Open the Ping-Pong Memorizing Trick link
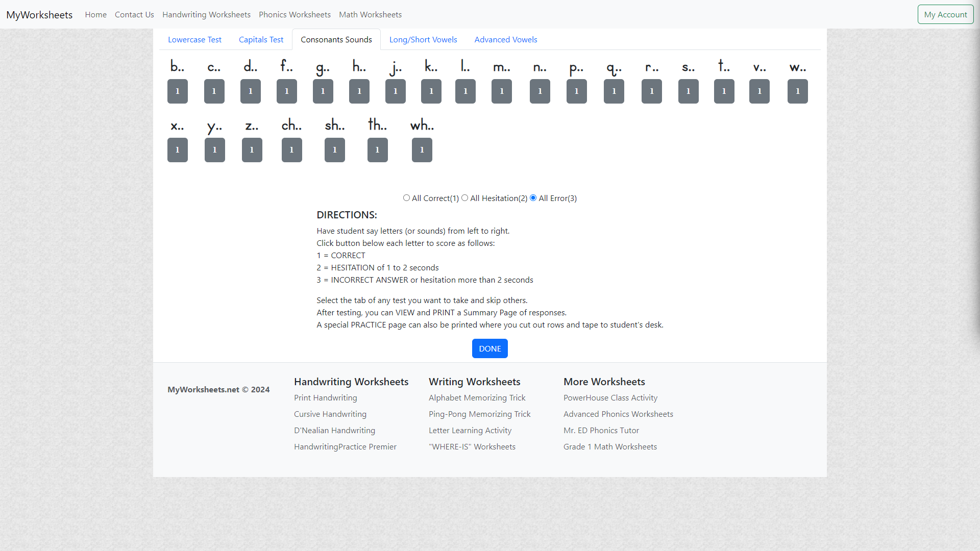The width and height of the screenshot is (980, 551). coord(480,414)
